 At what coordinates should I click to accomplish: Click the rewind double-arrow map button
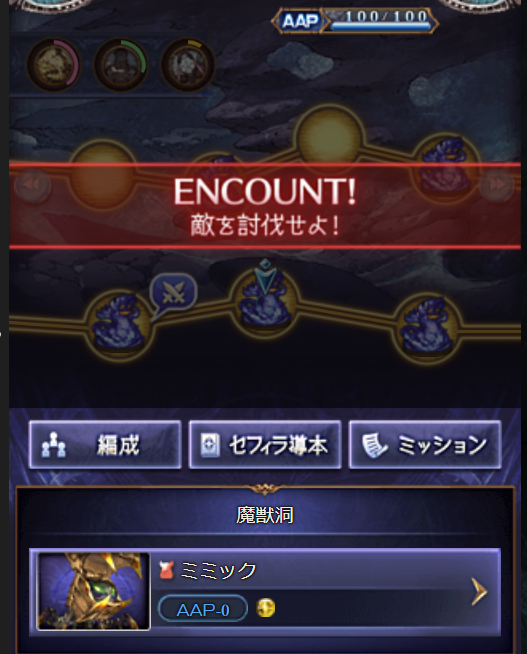[32, 185]
